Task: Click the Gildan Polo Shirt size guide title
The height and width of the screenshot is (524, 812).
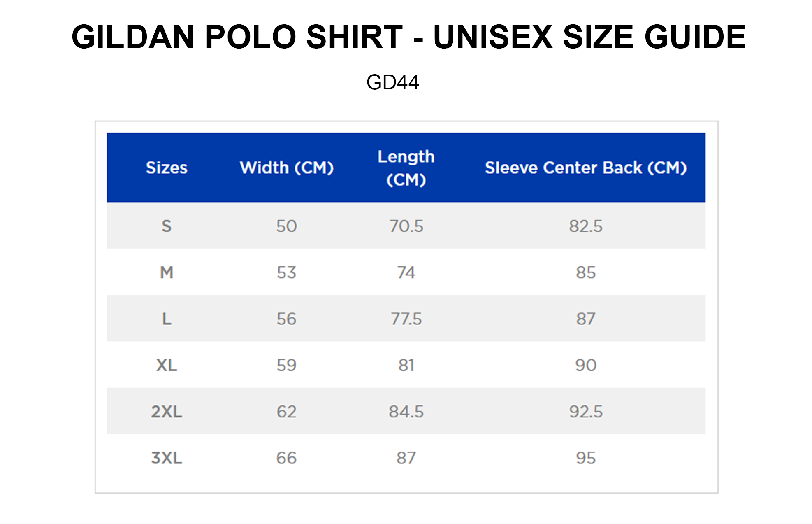Action: (408, 37)
